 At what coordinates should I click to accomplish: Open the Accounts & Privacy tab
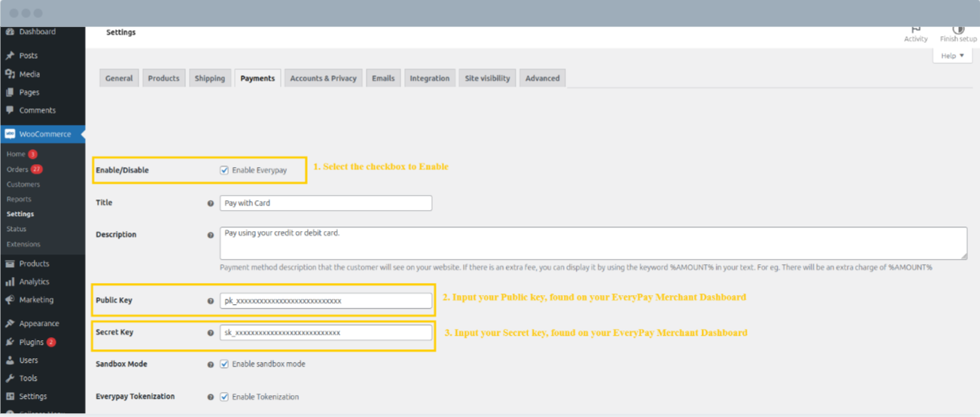point(323,78)
